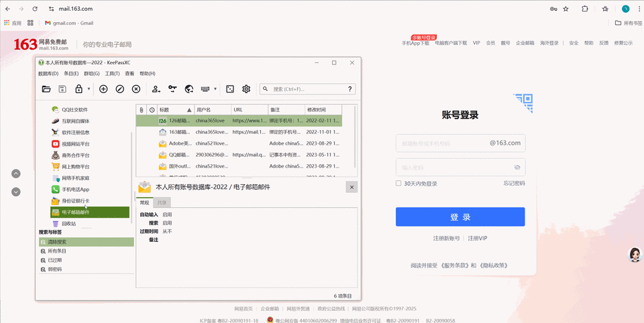Switch to the 常规 tab in preview
This screenshot has height=323, width=644.
point(145,202)
